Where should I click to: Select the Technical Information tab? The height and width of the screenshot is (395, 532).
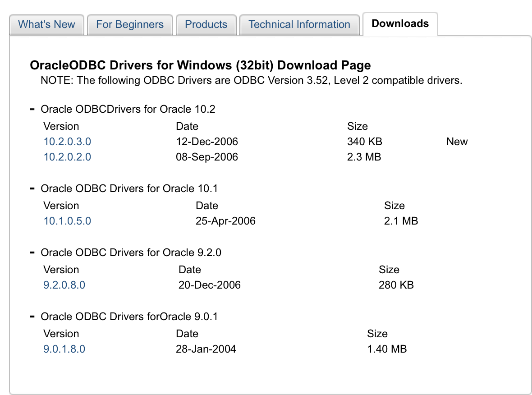(x=299, y=24)
